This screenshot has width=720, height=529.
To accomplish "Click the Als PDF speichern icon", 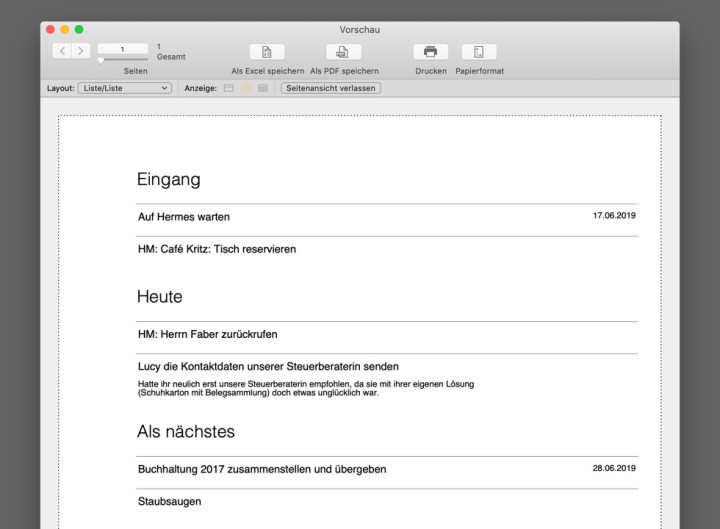I will tap(343, 52).
